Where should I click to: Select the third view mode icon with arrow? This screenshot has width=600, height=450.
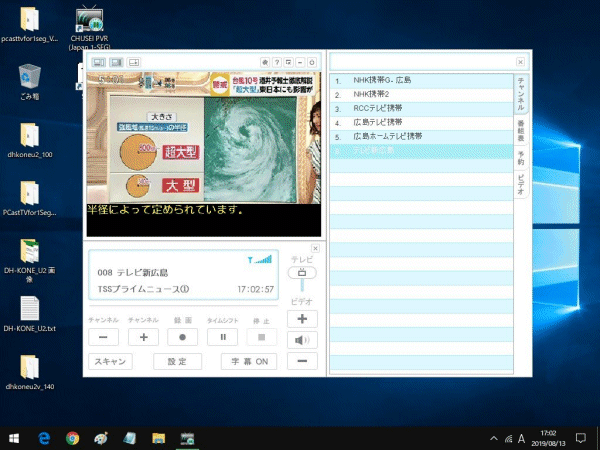pos(134,62)
